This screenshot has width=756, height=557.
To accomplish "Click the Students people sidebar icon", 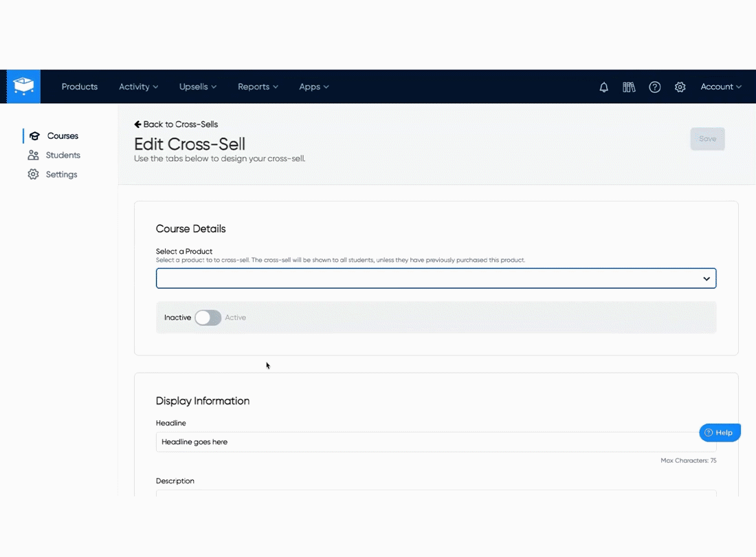I will [x=33, y=155].
